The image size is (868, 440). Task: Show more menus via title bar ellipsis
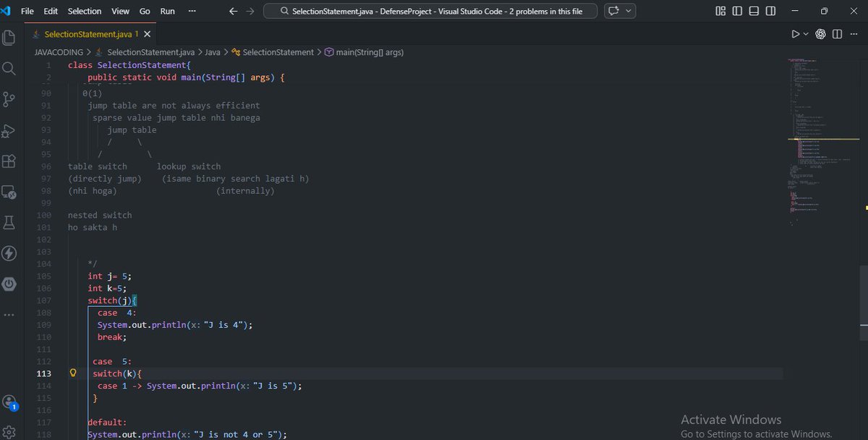[192, 11]
